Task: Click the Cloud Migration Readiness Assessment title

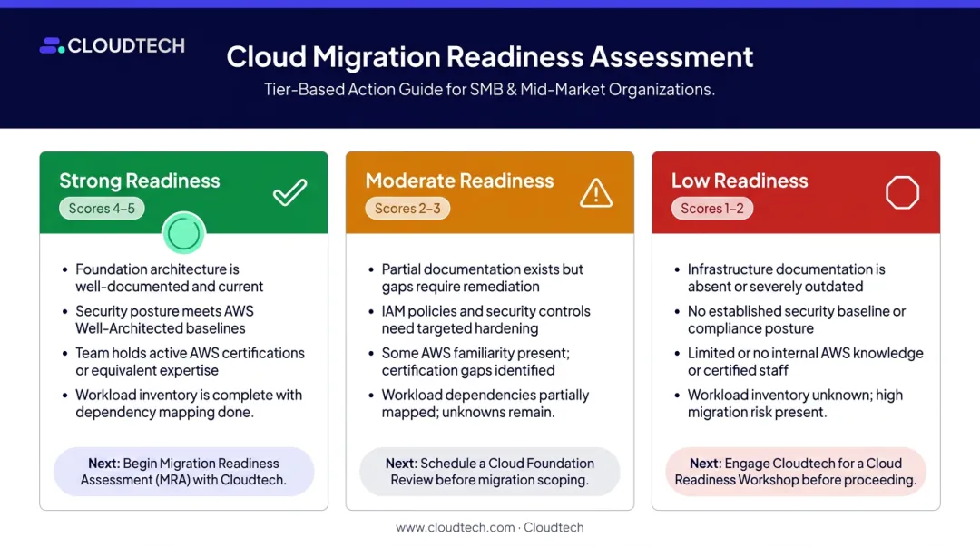Action: tap(489, 56)
